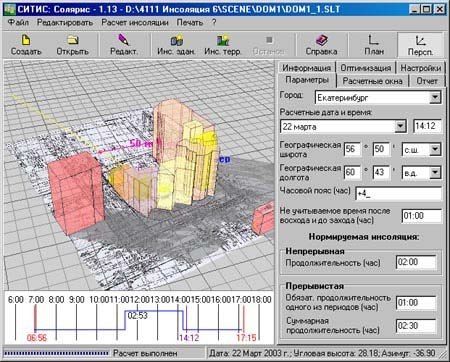Expand the Город city dropdown
450x362 pixels.
click(435, 98)
